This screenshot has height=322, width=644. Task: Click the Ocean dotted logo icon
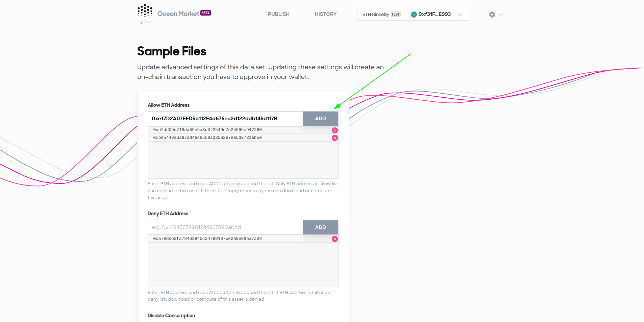[x=145, y=11]
